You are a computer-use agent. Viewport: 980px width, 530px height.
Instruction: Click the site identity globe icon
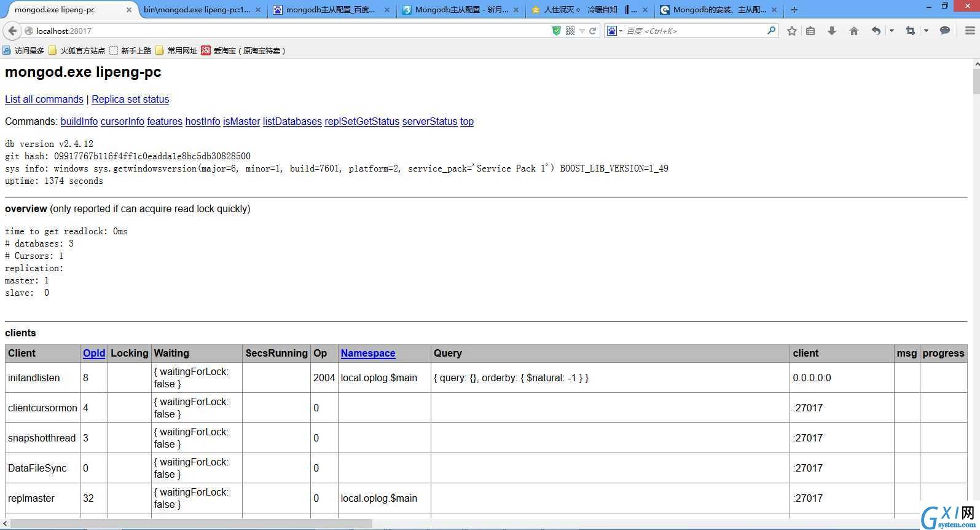coord(29,31)
